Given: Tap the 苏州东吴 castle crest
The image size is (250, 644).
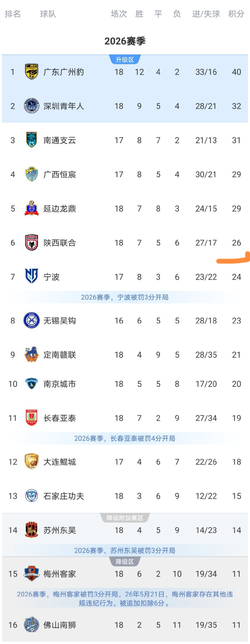Looking at the screenshot, I should (32, 530).
